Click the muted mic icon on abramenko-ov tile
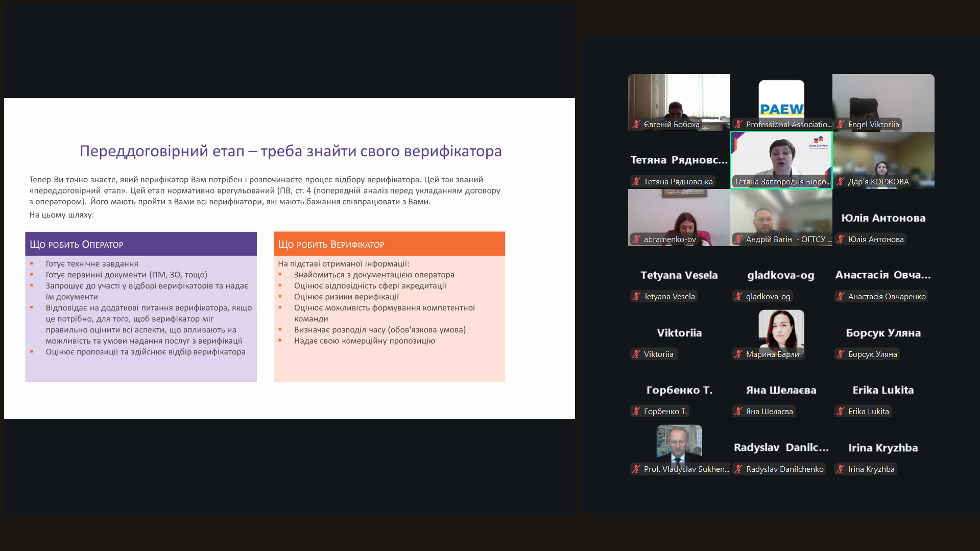 [x=636, y=239]
